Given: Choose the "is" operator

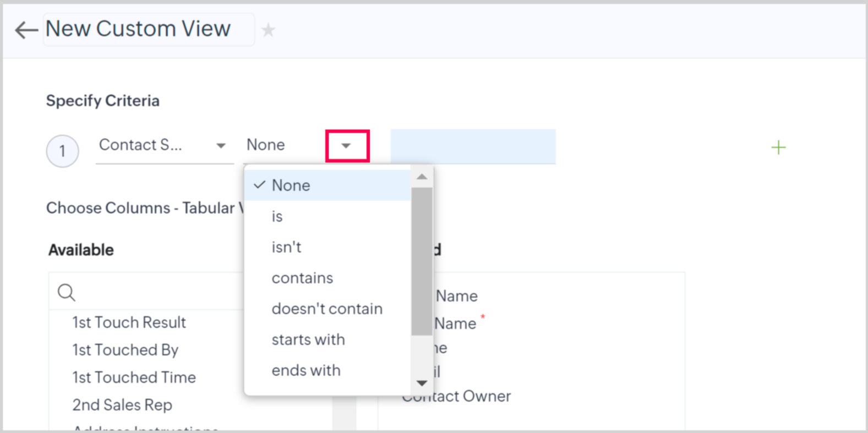Looking at the screenshot, I should click(x=277, y=216).
